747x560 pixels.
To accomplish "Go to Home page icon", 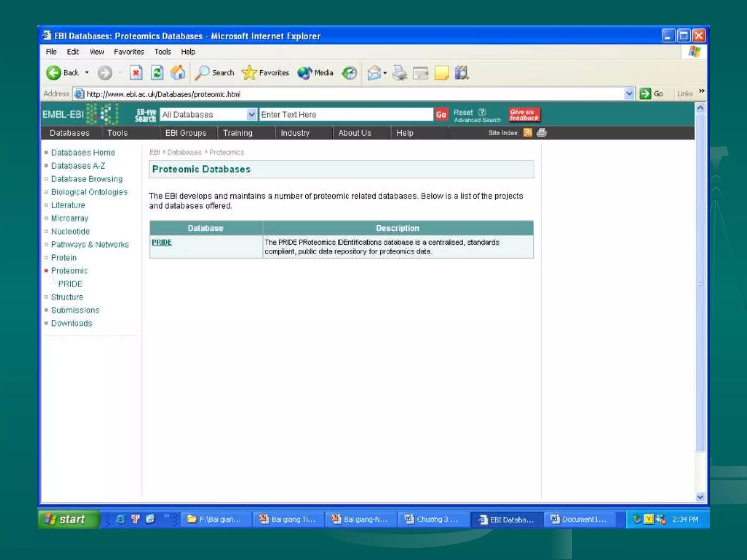I will coord(178,73).
